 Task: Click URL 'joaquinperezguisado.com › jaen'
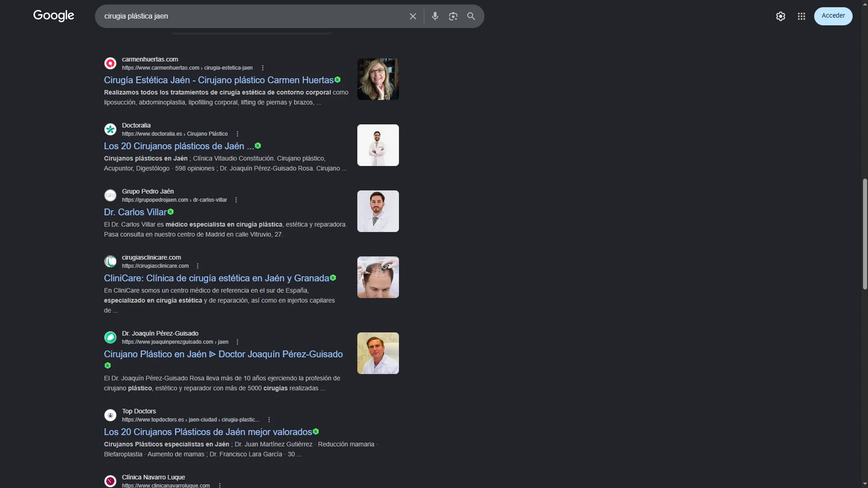(x=175, y=342)
